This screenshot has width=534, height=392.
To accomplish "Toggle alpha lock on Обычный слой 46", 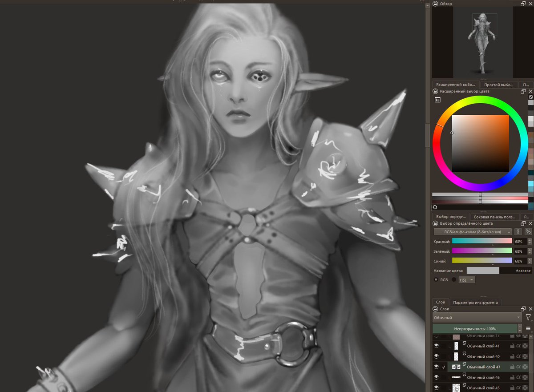I will (526, 377).
